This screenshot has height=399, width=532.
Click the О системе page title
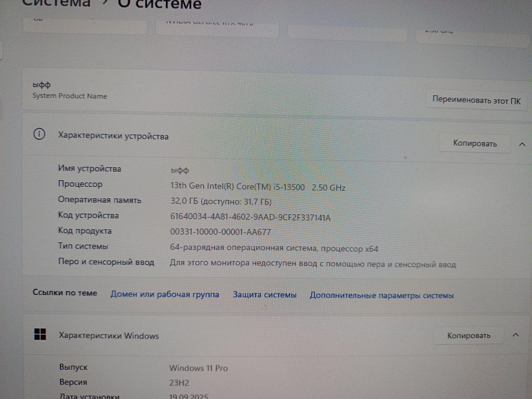click(160, 4)
